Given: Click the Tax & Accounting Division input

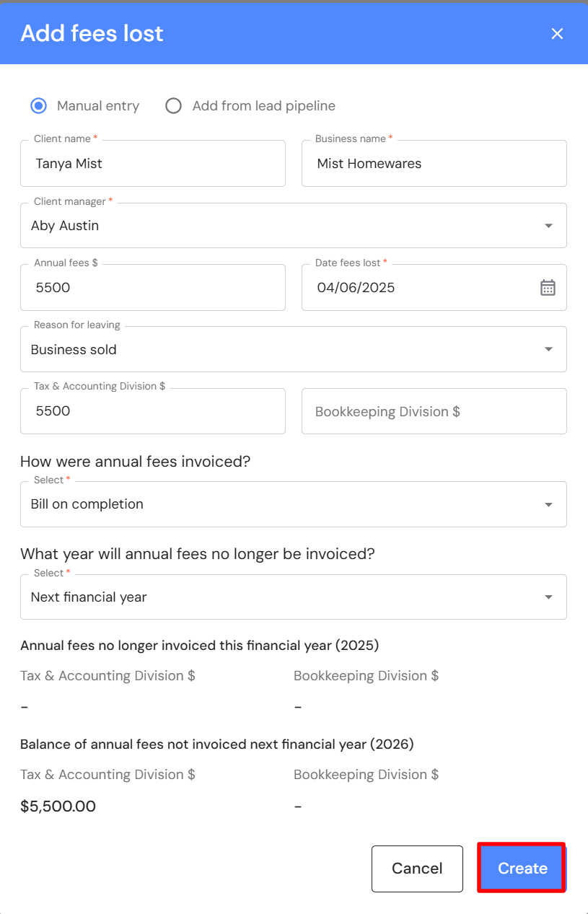Looking at the screenshot, I should tap(153, 411).
